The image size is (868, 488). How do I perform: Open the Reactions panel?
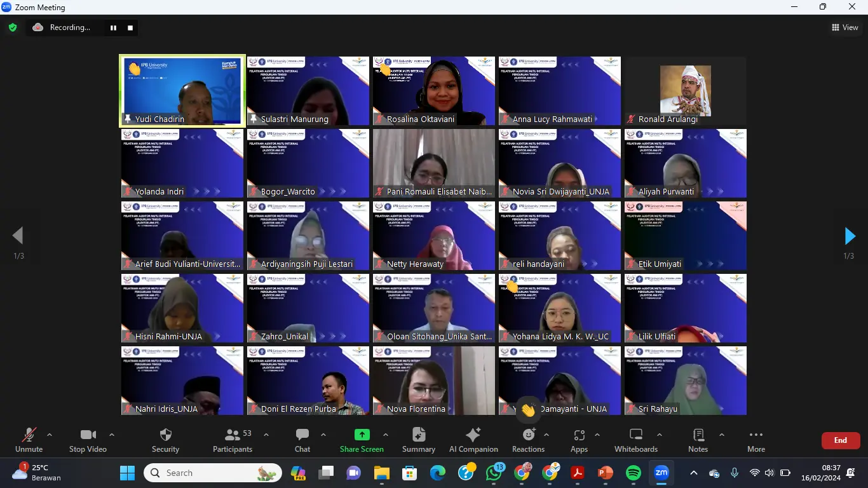tap(529, 440)
